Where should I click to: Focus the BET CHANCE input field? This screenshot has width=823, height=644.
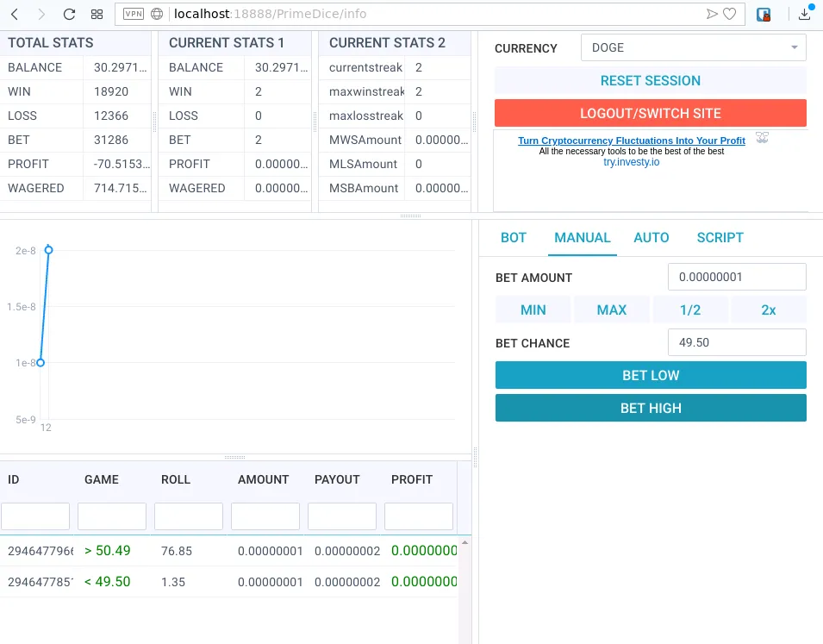click(x=737, y=342)
